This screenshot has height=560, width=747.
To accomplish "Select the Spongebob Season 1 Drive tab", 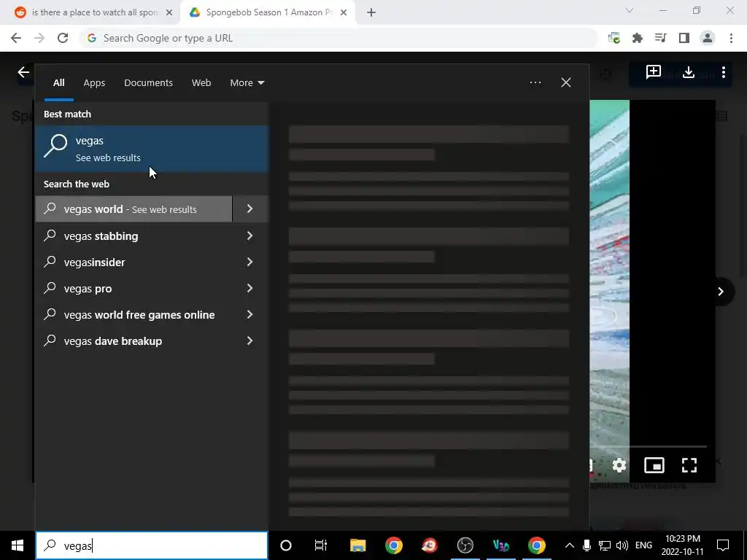I will click(267, 12).
